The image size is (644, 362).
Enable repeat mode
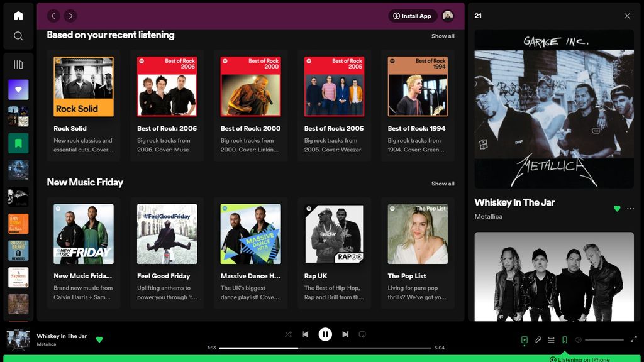[x=362, y=334]
